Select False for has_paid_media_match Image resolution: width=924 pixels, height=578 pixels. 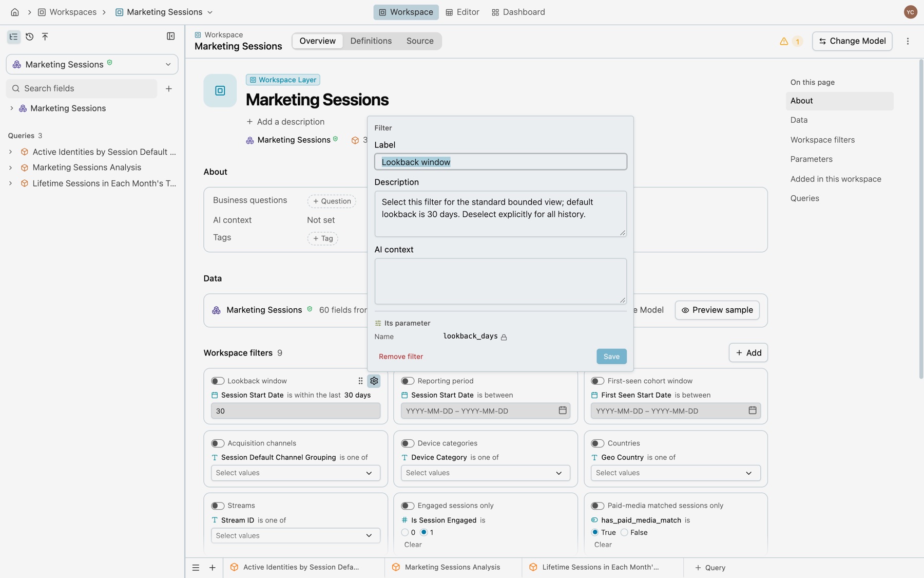click(624, 532)
